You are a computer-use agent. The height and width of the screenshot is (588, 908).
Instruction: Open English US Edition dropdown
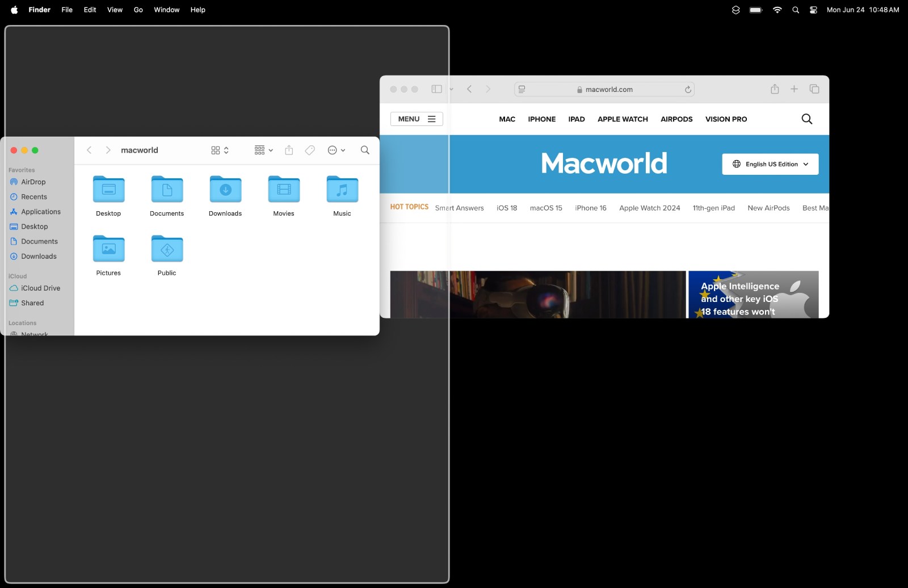(x=770, y=164)
